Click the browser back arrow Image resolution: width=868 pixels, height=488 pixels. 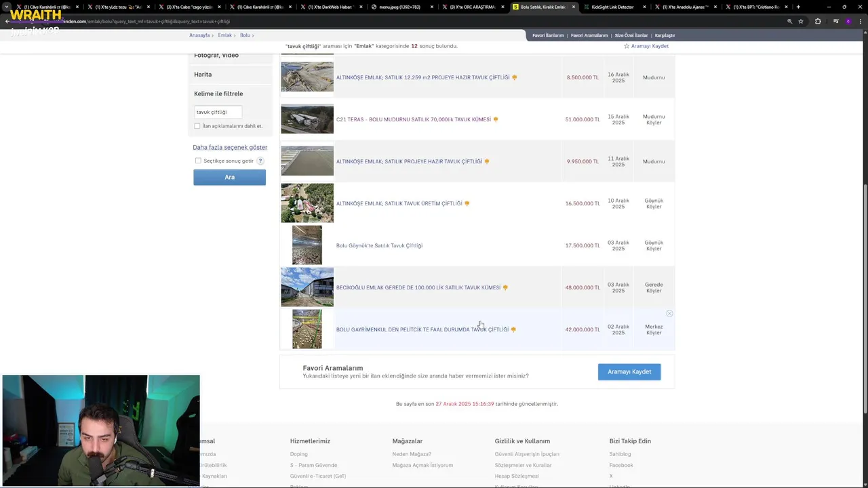coord(7,21)
